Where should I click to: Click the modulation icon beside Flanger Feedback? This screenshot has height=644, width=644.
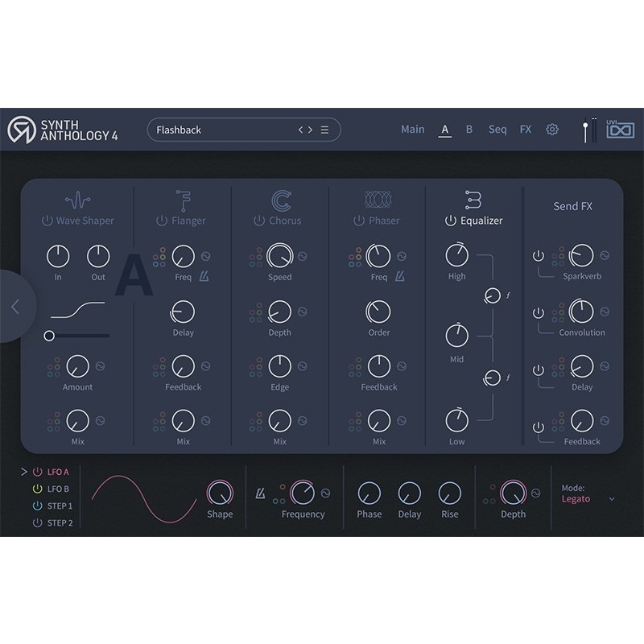(x=206, y=366)
